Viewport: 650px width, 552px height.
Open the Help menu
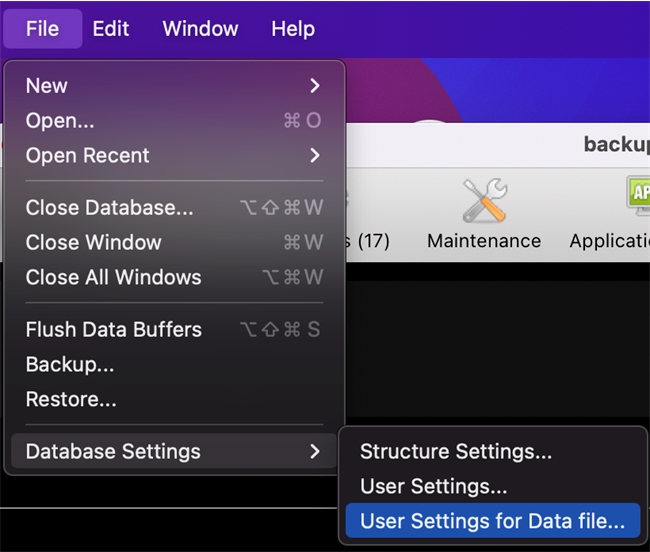point(292,29)
